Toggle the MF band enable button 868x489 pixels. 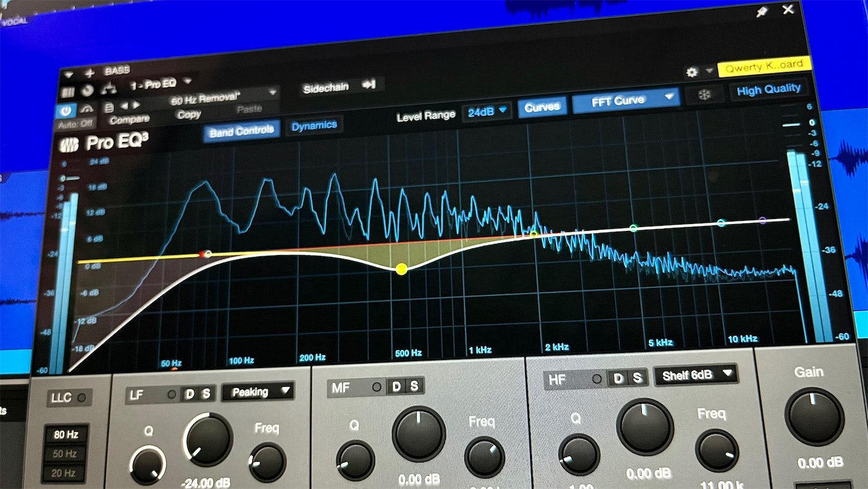pyautogui.click(x=376, y=387)
